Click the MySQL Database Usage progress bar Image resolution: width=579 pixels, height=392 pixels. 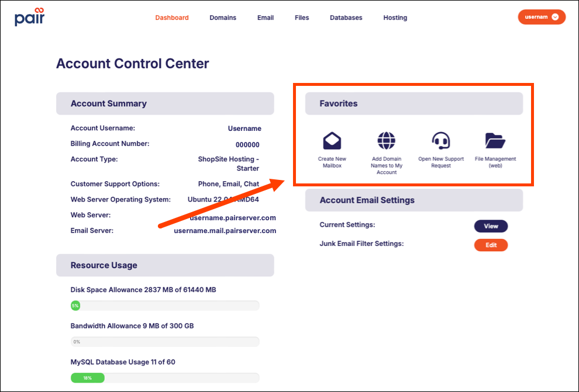tap(165, 377)
